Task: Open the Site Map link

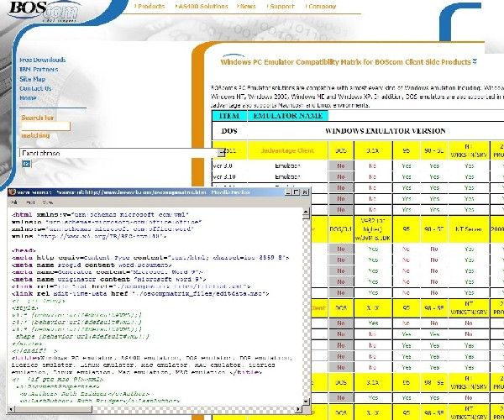Action: click(x=32, y=79)
